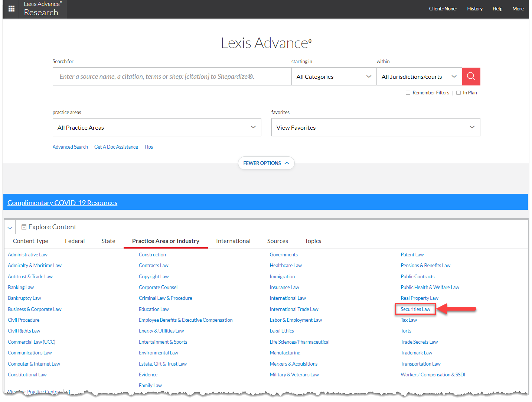Viewport: 532px width, 402px height.
Task: Open the Entertainment & Sports link
Action: [x=163, y=342]
